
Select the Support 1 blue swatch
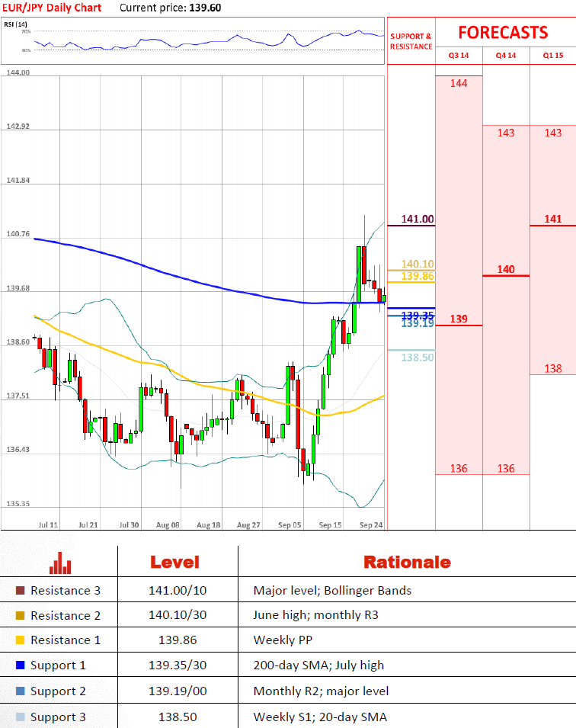click(x=20, y=665)
